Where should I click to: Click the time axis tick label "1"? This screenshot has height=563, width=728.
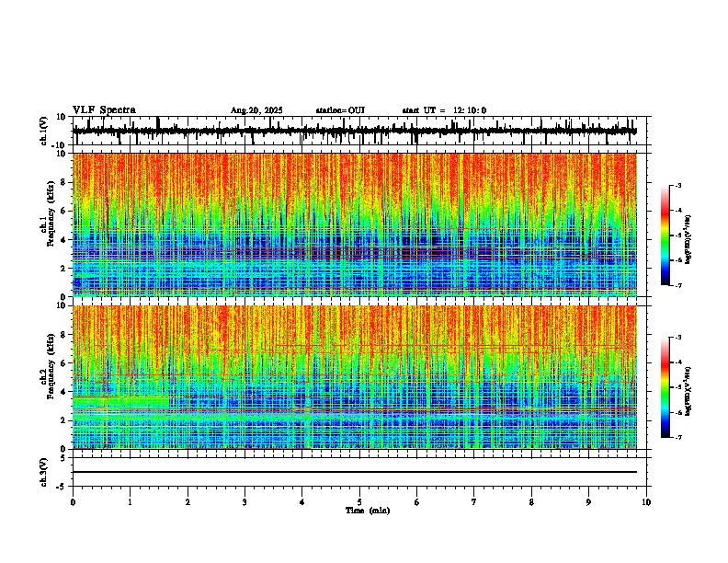[130, 502]
